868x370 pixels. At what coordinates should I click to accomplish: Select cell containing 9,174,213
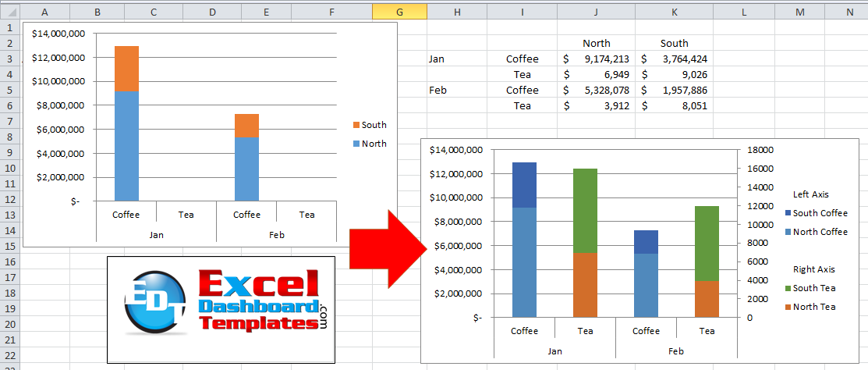click(597, 59)
